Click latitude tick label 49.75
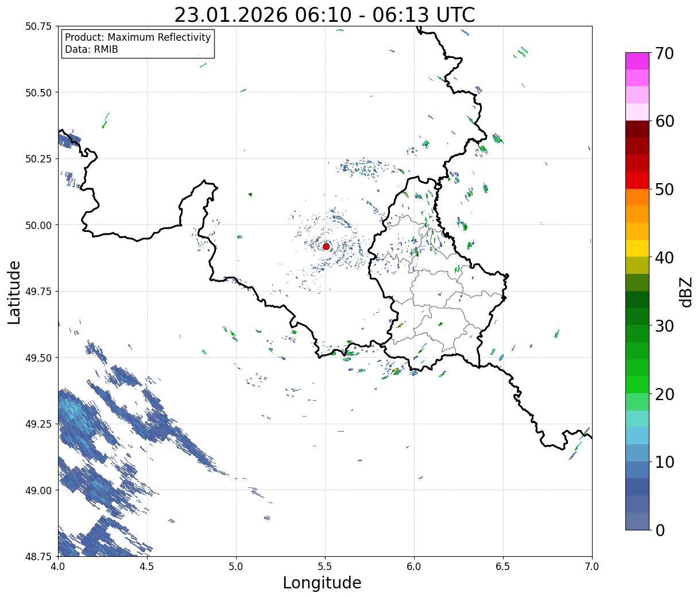 (x=38, y=292)
